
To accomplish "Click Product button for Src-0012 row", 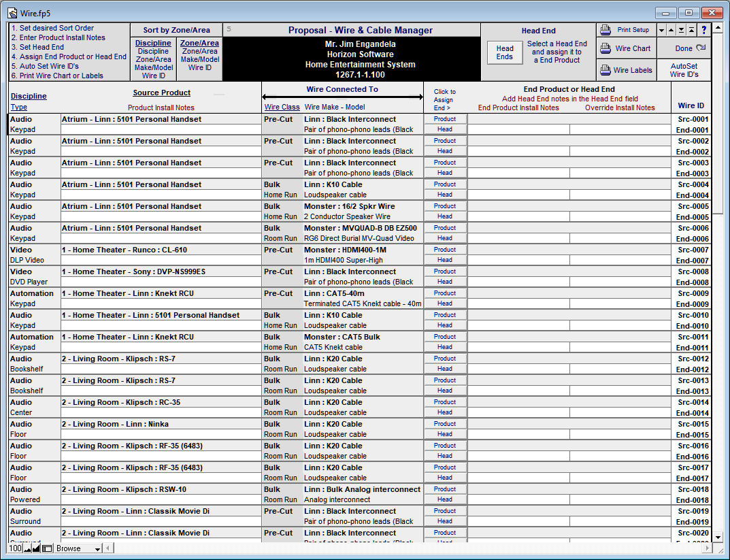I will click(445, 359).
